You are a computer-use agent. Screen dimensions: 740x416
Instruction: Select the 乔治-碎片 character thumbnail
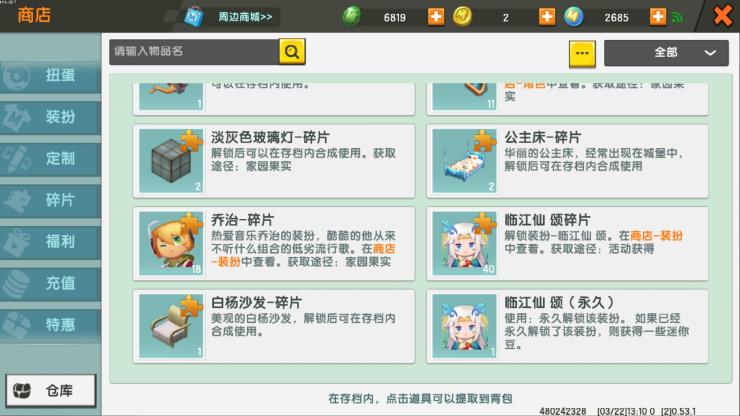pos(171,243)
